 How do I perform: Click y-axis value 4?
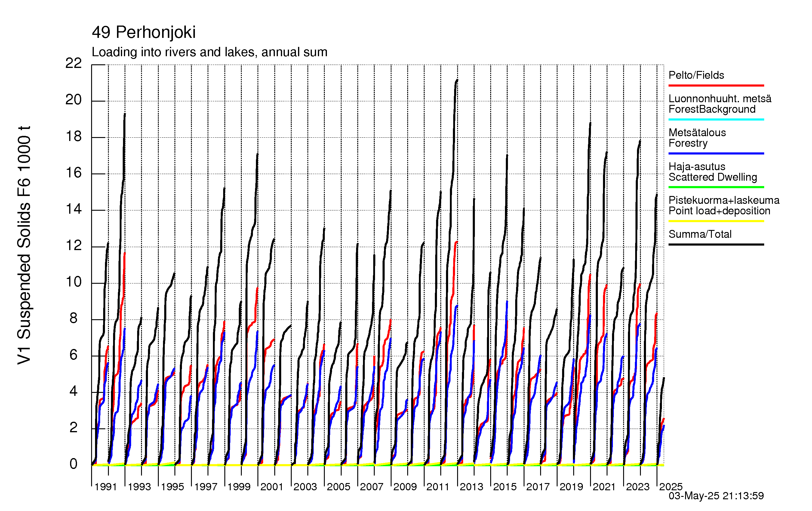tap(73, 391)
